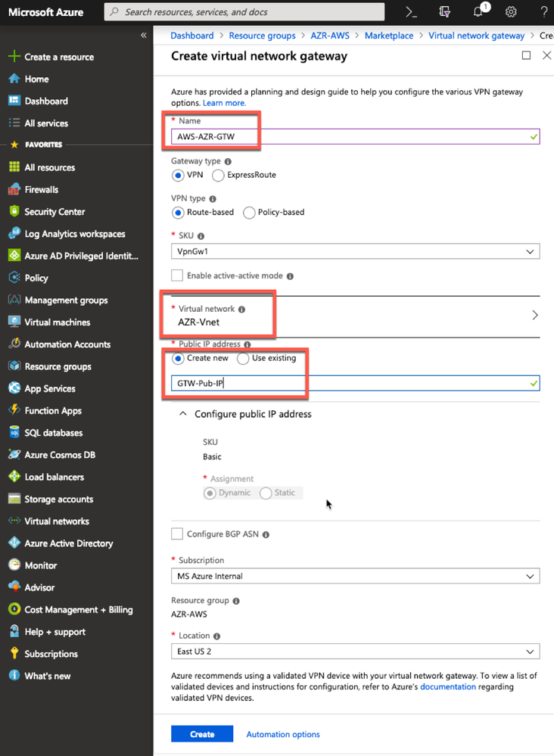Click the Search resources, services, and docs box
Viewport: 554px width, 756px height.
tap(244, 12)
